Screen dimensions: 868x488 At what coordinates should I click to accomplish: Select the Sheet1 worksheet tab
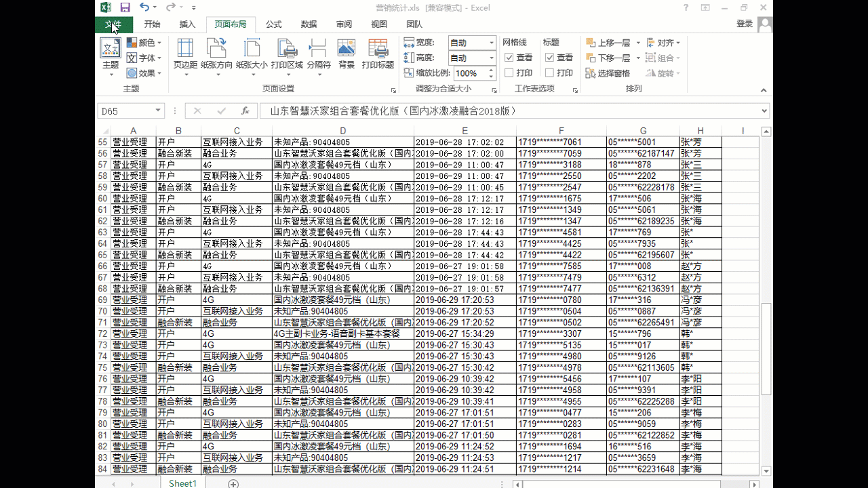(182, 483)
